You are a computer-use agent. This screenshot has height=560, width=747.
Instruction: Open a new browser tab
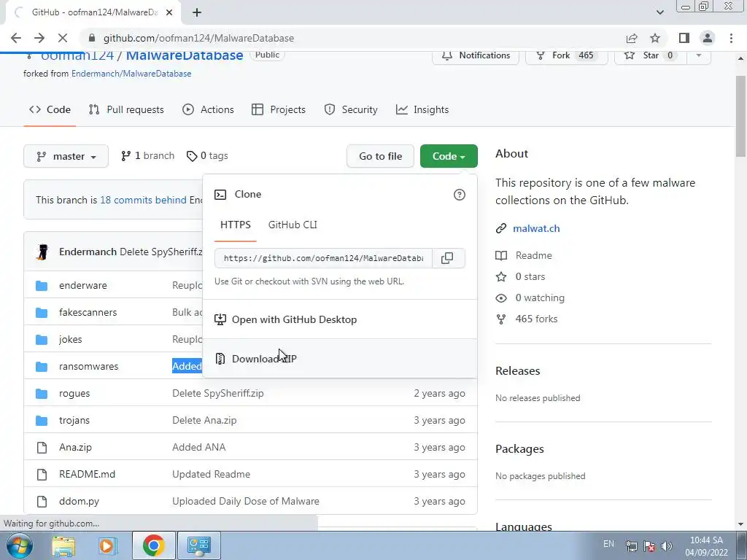coord(197,12)
